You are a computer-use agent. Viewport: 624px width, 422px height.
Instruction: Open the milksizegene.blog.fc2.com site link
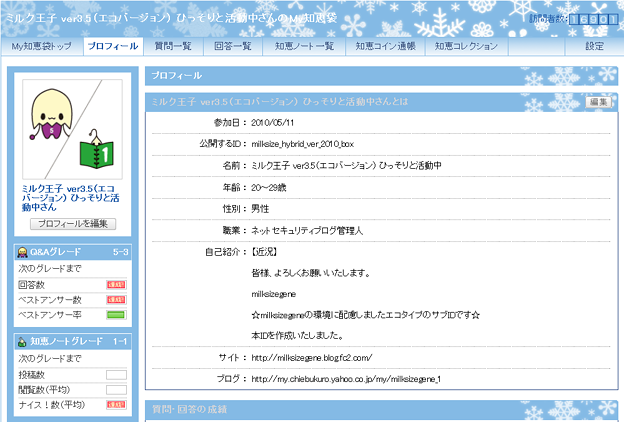click(312, 358)
